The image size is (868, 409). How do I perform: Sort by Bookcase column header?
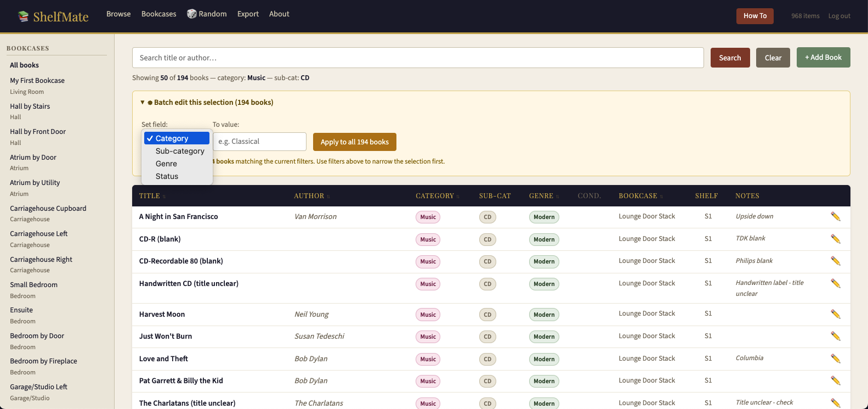pos(640,196)
